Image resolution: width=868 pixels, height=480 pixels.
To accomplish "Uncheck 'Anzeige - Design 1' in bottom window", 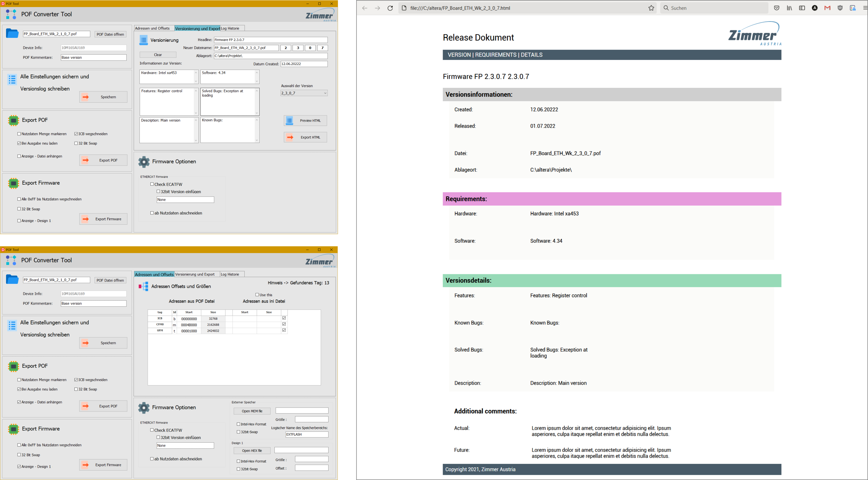I will tap(19, 466).
